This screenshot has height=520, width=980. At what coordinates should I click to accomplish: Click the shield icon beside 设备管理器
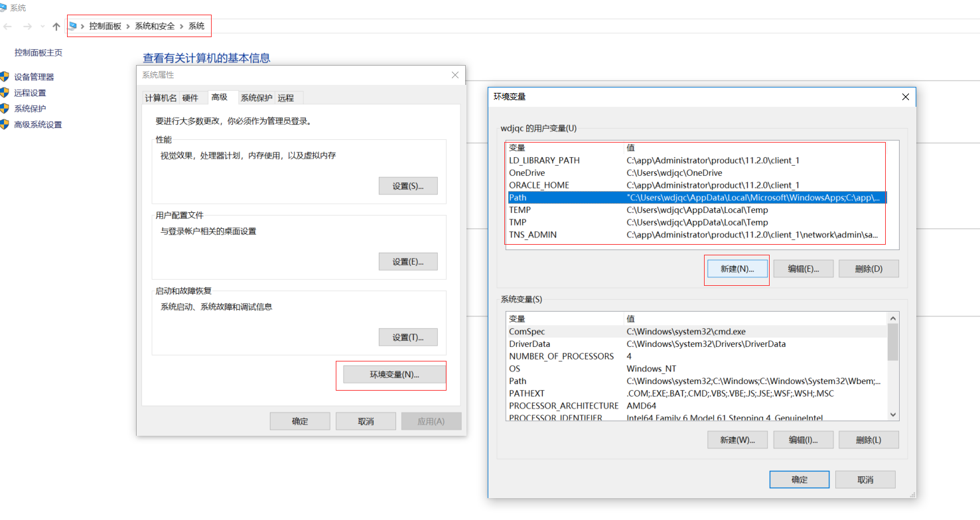pos(5,77)
